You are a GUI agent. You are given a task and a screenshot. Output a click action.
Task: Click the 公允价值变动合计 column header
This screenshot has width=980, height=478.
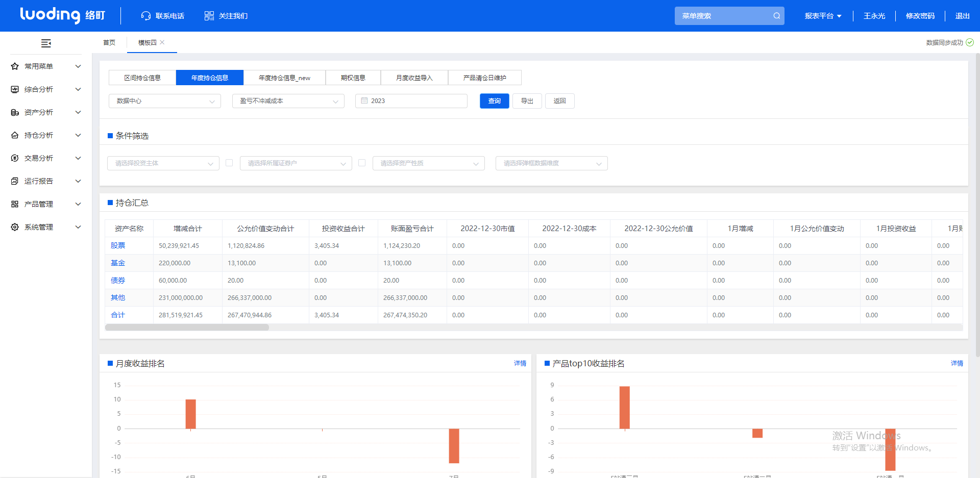click(265, 229)
